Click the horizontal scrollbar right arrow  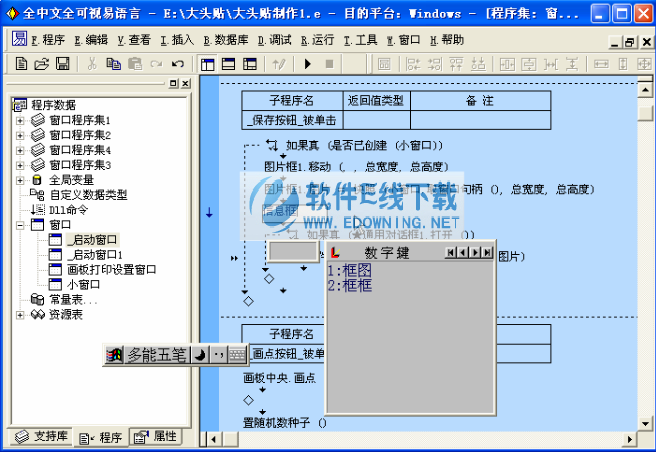coord(630,439)
